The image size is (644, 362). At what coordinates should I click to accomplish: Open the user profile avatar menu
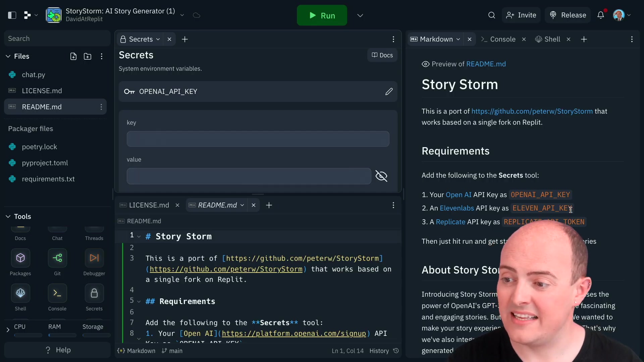click(x=622, y=15)
